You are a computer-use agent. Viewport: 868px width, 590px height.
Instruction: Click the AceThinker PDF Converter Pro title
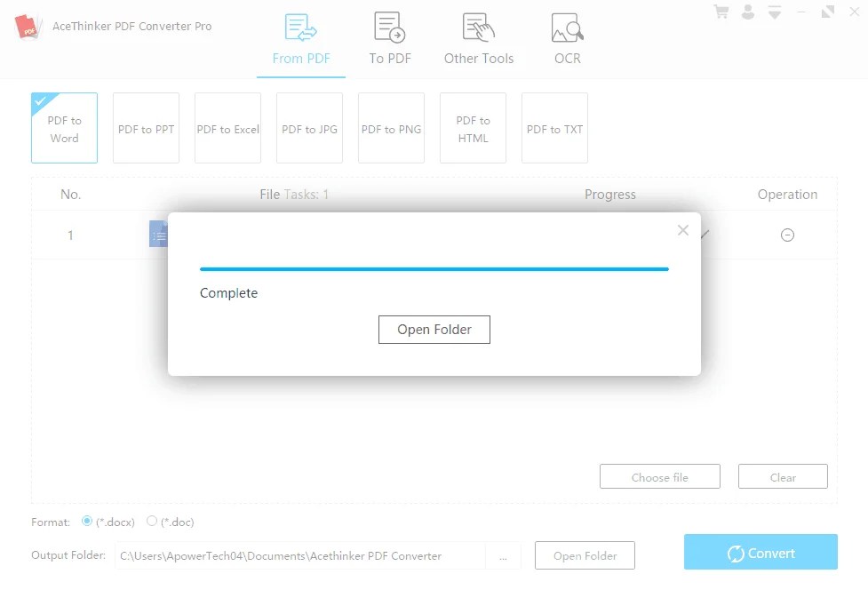point(131,26)
